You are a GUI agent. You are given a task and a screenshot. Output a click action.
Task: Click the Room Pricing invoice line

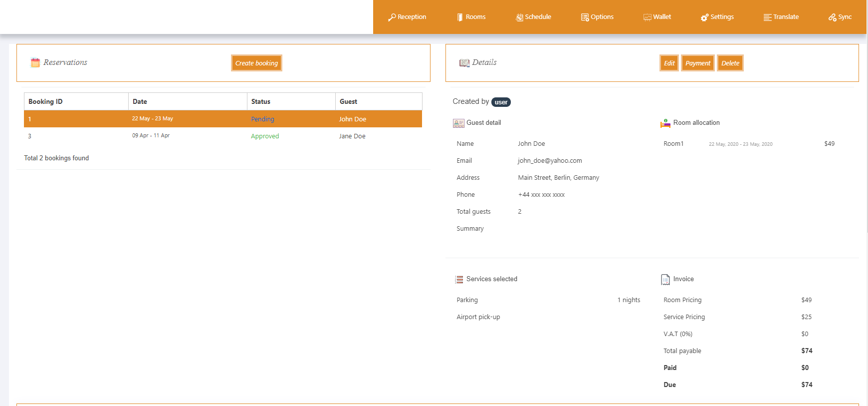point(682,300)
